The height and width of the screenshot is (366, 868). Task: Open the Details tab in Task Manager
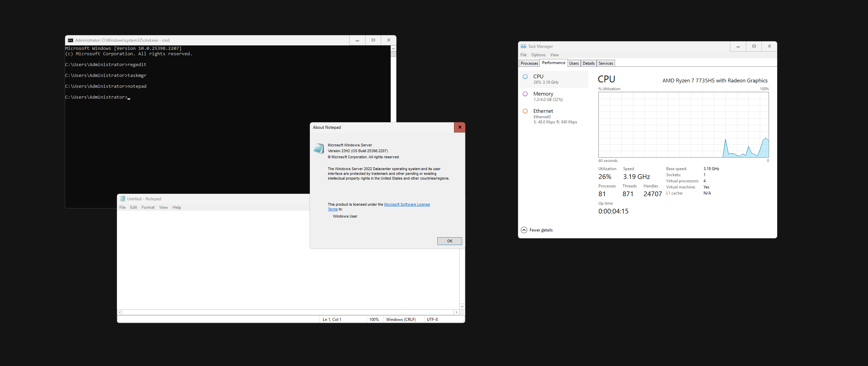(589, 63)
